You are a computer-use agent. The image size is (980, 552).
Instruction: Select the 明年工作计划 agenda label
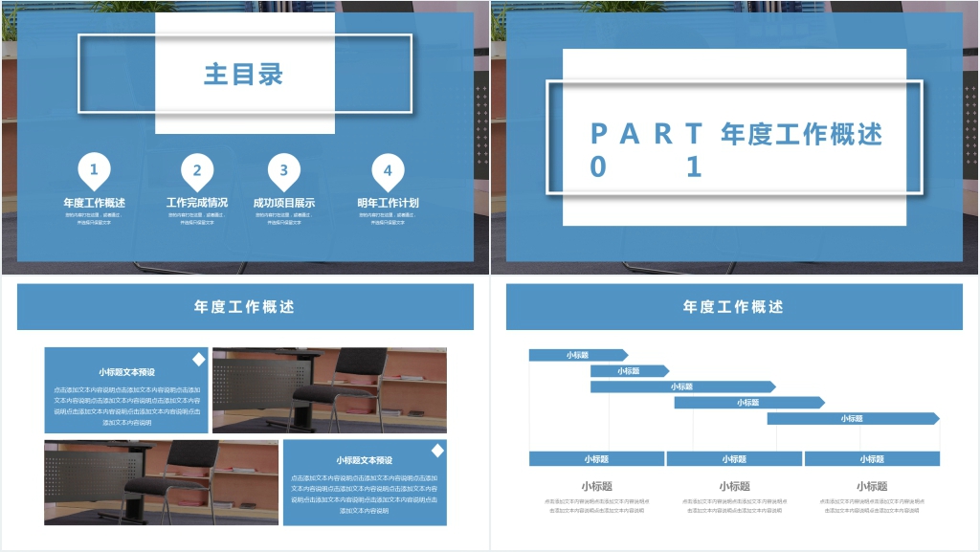point(388,203)
